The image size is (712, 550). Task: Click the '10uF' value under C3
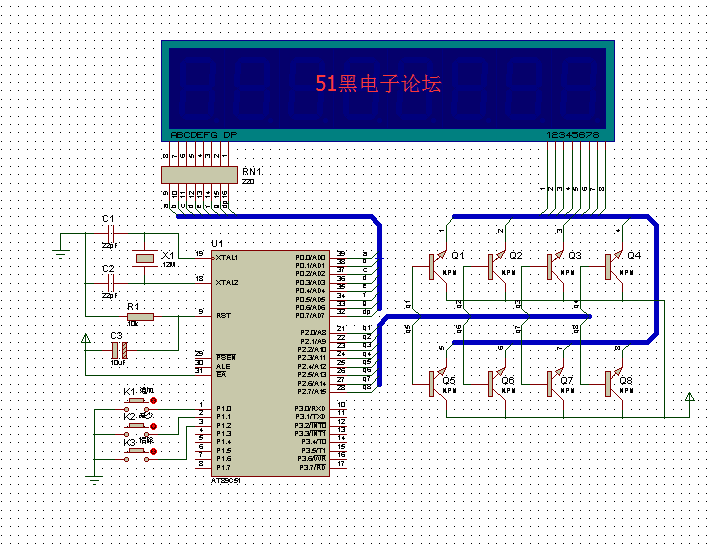click(x=118, y=363)
